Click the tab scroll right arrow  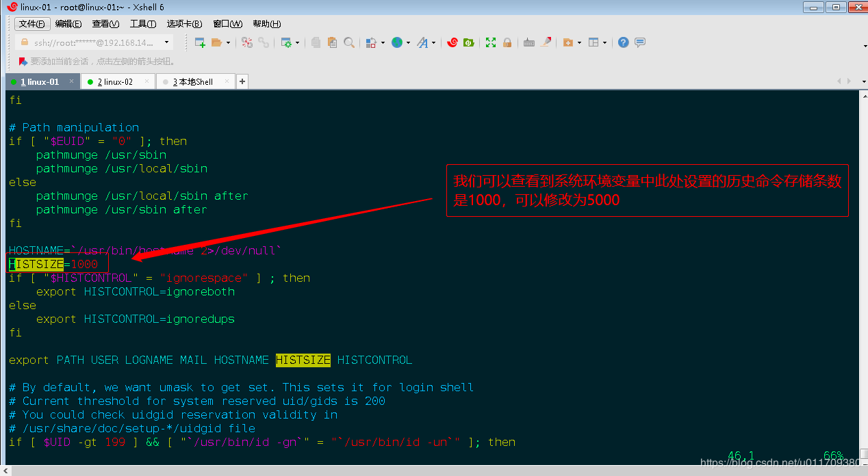(849, 81)
